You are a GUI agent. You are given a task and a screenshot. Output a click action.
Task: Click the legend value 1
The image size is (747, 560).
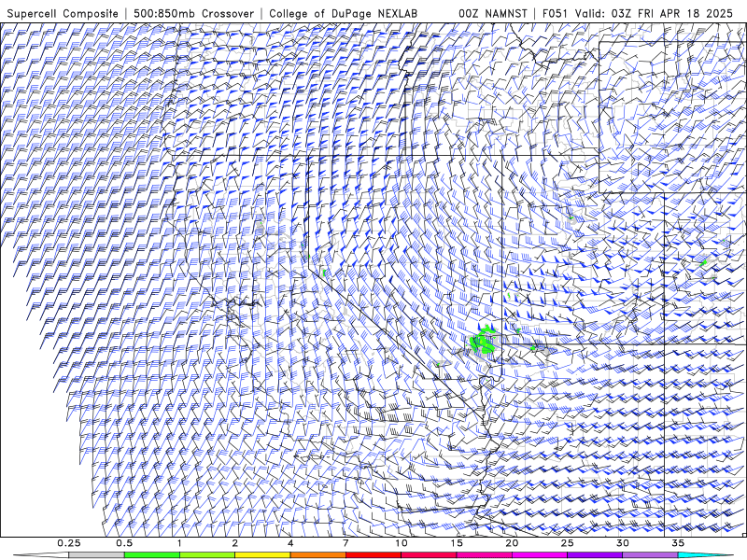pos(179,543)
